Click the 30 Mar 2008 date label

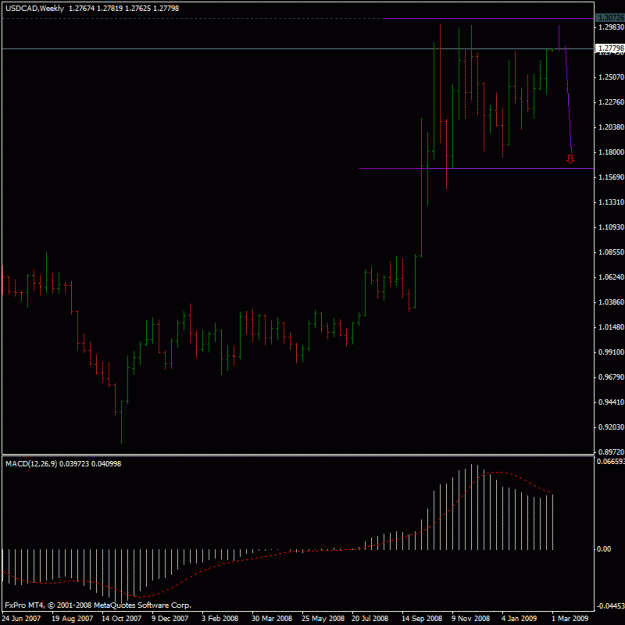point(272,618)
